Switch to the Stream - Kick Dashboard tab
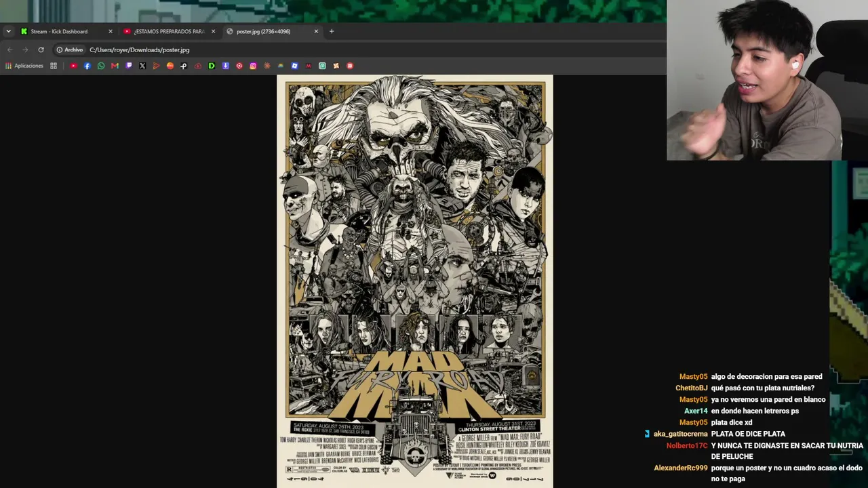The width and height of the screenshot is (868, 488). tap(66, 31)
